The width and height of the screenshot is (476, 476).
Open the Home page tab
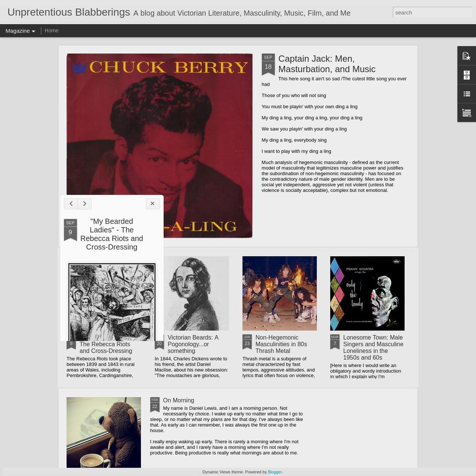(x=51, y=30)
